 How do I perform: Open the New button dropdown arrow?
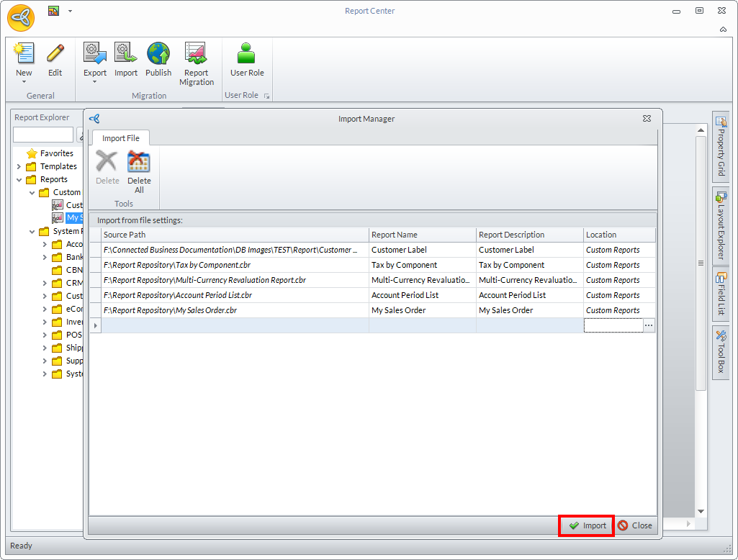point(24,82)
